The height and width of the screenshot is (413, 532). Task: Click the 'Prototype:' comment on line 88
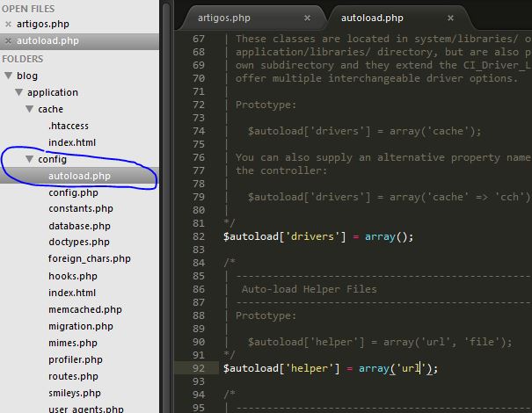266,315
